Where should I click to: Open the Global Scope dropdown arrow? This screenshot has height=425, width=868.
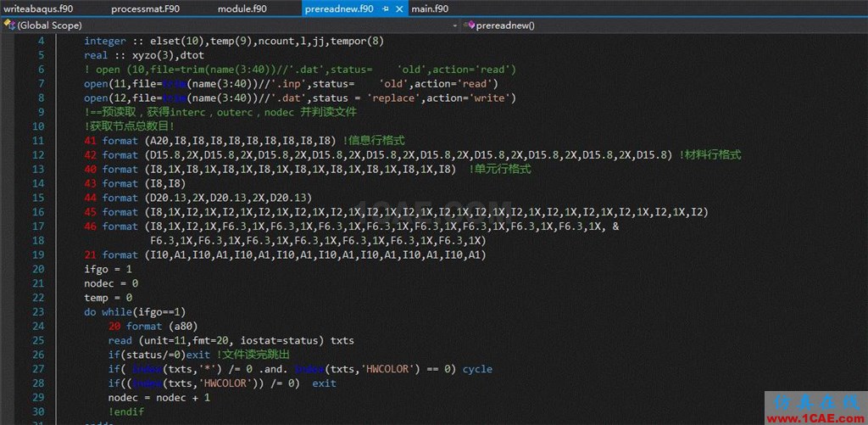pyautogui.click(x=455, y=25)
